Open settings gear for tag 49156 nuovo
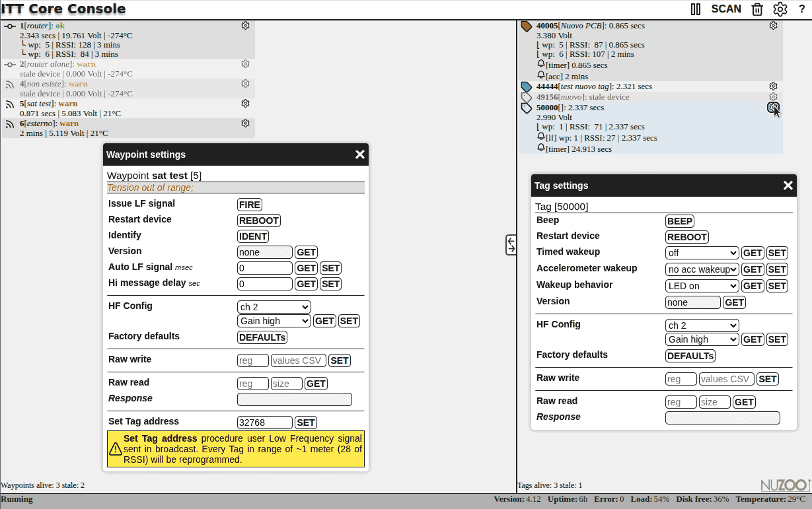Screen dimensions: 812x509 point(773,97)
